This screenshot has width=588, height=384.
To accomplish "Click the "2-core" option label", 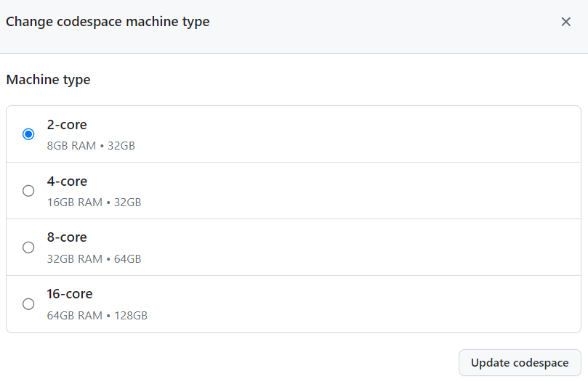I will pyautogui.click(x=67, y=125).
